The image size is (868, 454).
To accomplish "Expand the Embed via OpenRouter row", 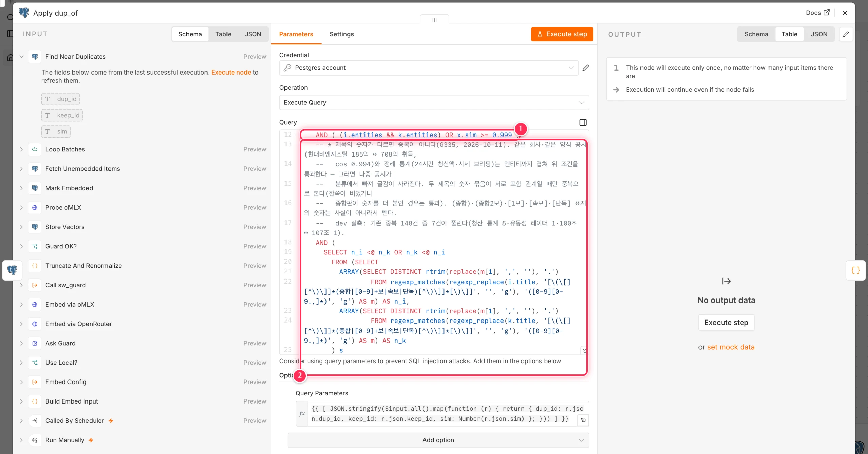I will 21,324.
